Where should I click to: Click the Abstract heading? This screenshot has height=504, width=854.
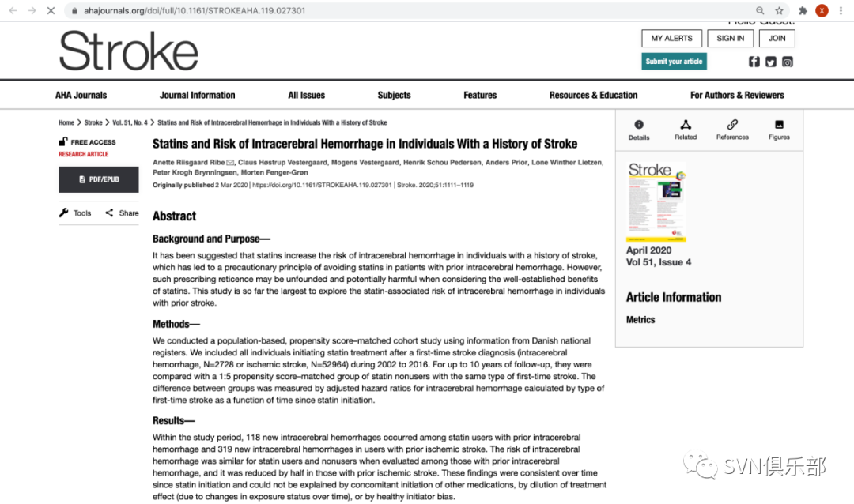point(174,216)
